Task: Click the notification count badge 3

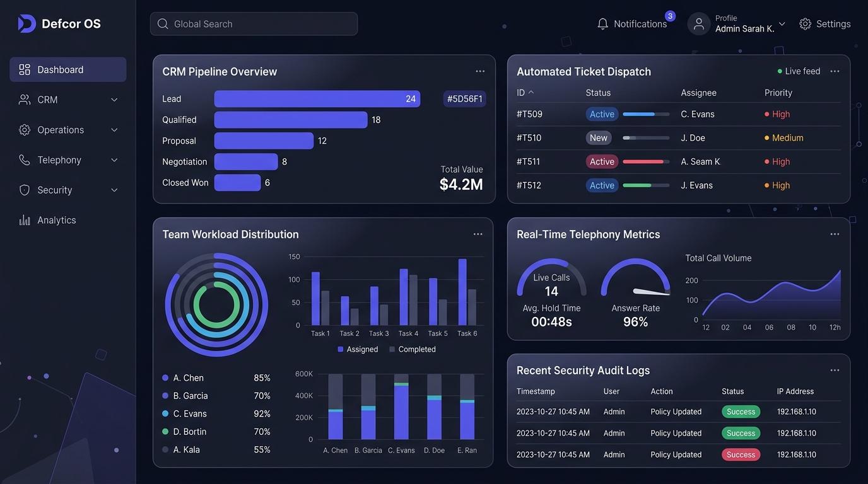Action: point(670,16)
